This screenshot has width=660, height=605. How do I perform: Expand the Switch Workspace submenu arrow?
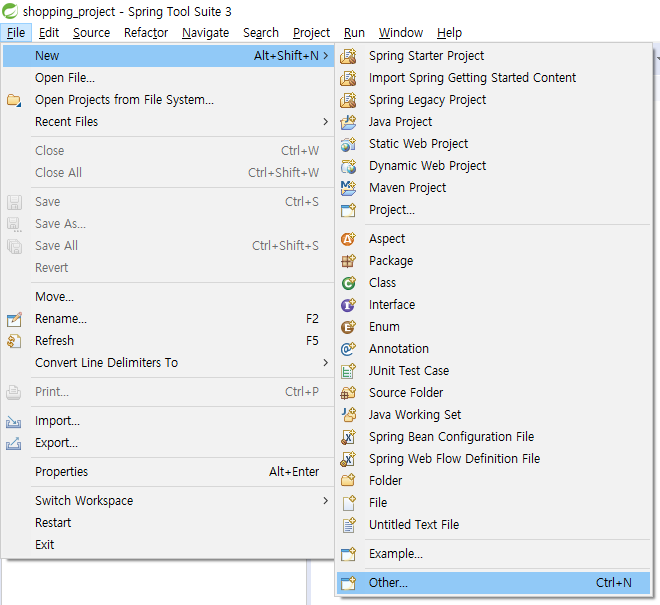click(325, 501)
